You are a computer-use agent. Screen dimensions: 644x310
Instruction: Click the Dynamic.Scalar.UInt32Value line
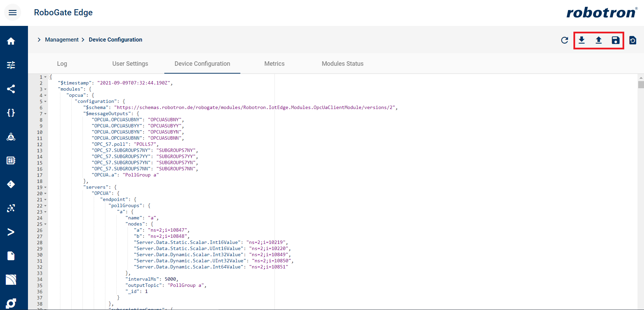click(214, 261)
